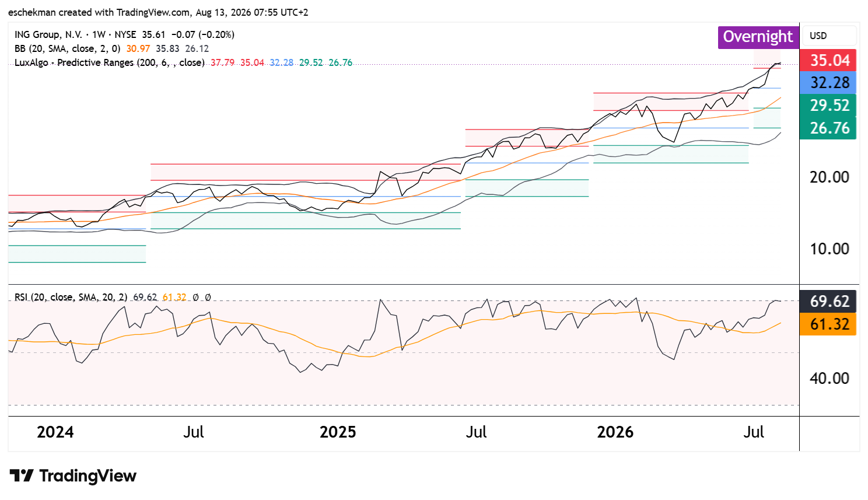Open the LuxAlgo Predictive Ranges indicator legend
The image size is (868, 500).
click(109, 63)
